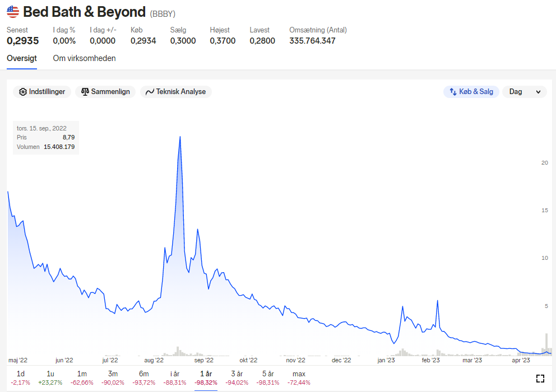Click the -98,32% one-year change figure
This screenshot has width=556, height=392.
click(x=206, y=383)
